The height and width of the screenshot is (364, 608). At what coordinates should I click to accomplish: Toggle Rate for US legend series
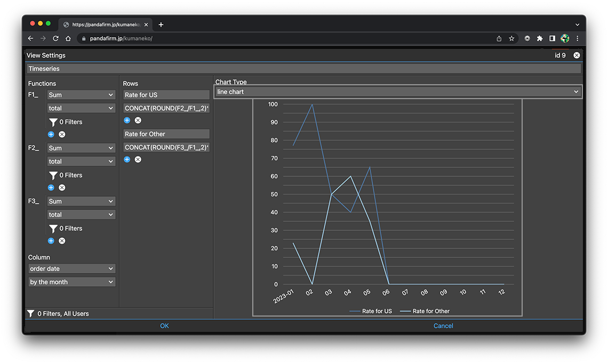371,311
